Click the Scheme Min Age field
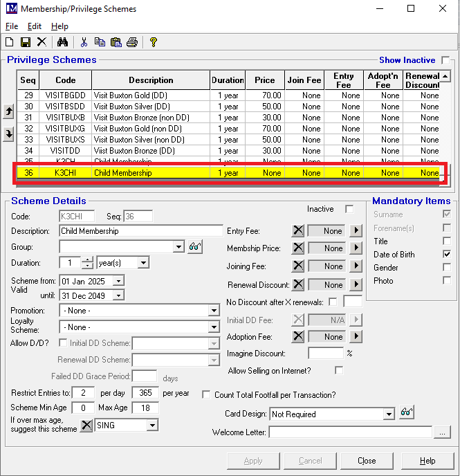The width and height of the screenshot is (460, 476). tap(83, 408)
